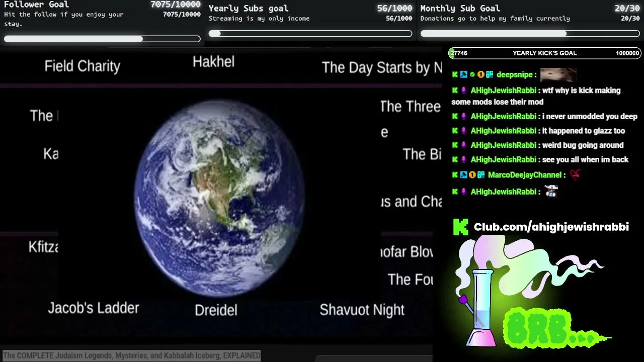Select the 'The Day Starts by' iceberg entry
Viewport: 644px width, 362px height.
point(382,67)
